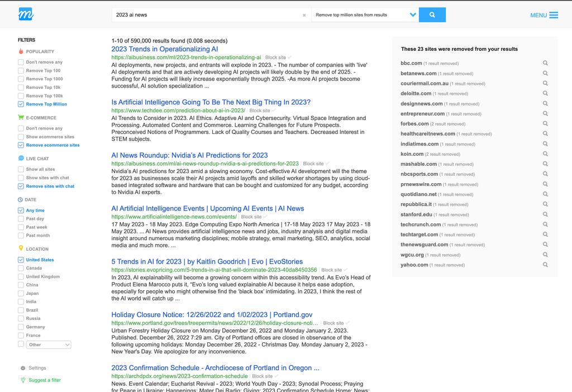
Task: Click magnifier icon next to thenewsguard.com
Action: point(545,245)
